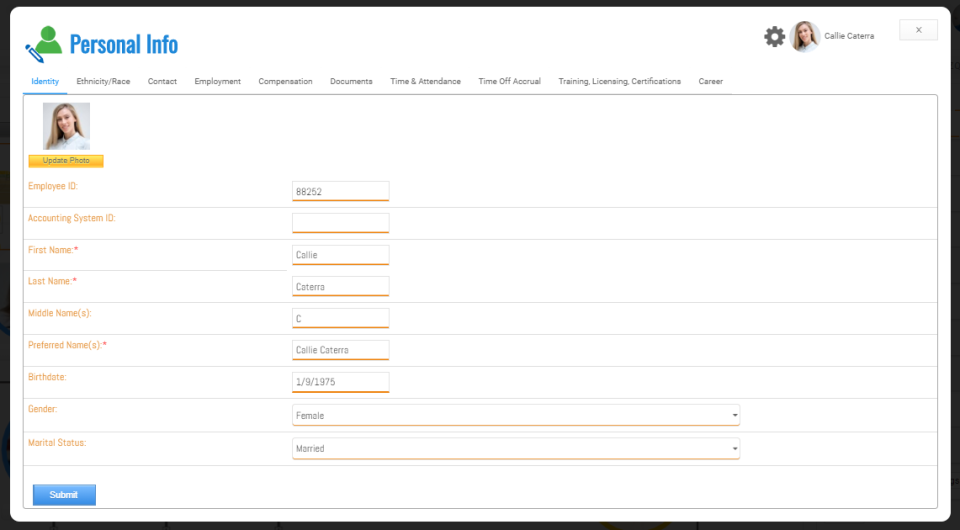960x530 pixels.
Task: Click the Personal Info logo icon
Action: coord(43,44)
